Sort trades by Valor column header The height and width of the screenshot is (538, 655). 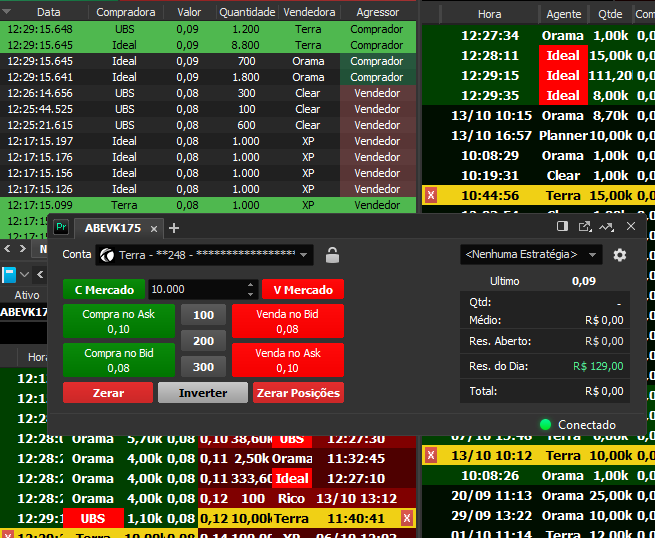pos(189,12)
